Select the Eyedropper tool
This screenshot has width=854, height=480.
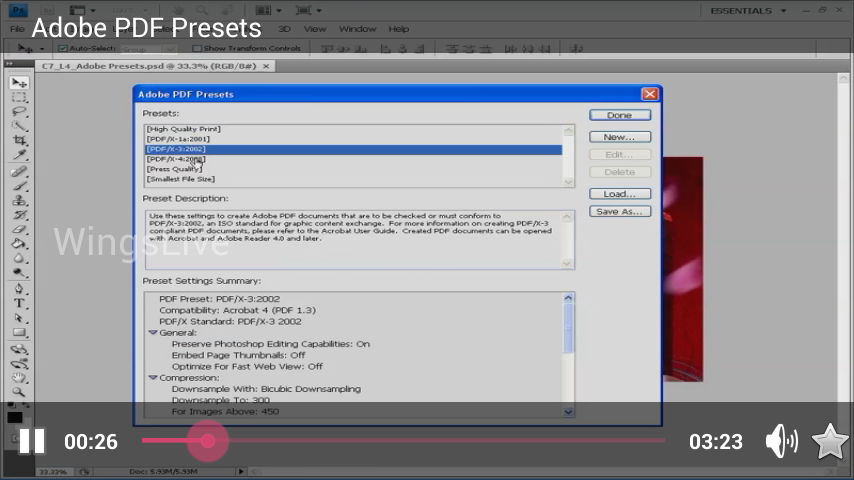click(x=19, y=155)
